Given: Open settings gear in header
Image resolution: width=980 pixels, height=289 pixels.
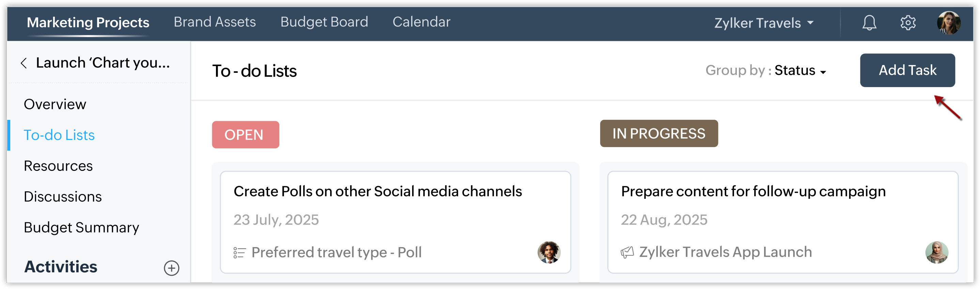Looking at the screenshot, I should (x=908, y=23).
